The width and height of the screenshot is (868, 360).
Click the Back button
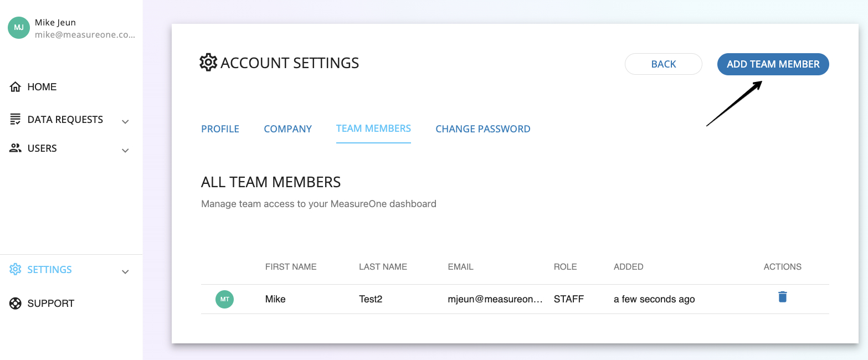664,64
